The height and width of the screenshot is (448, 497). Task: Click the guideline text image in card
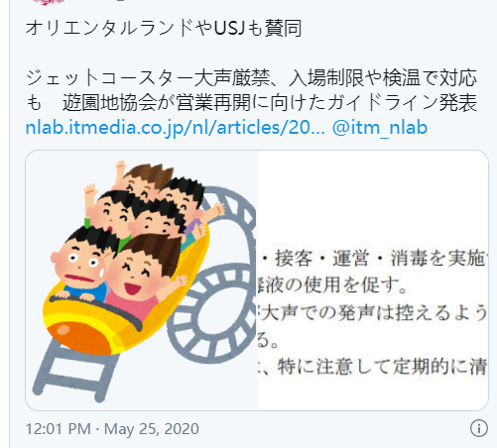373,280
